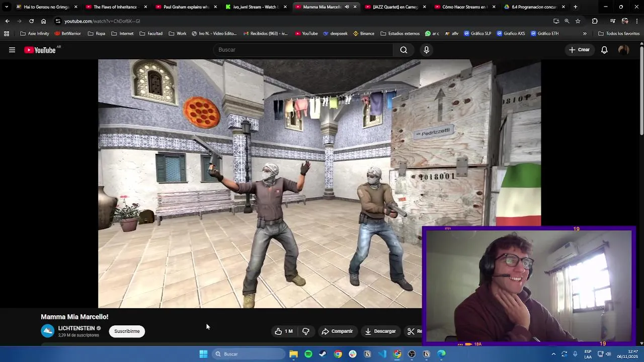Open the Chrome home page button
Image resolution: width=644 pixels, height=362 pixels.
pyautogui.click(x=43, y=21)
